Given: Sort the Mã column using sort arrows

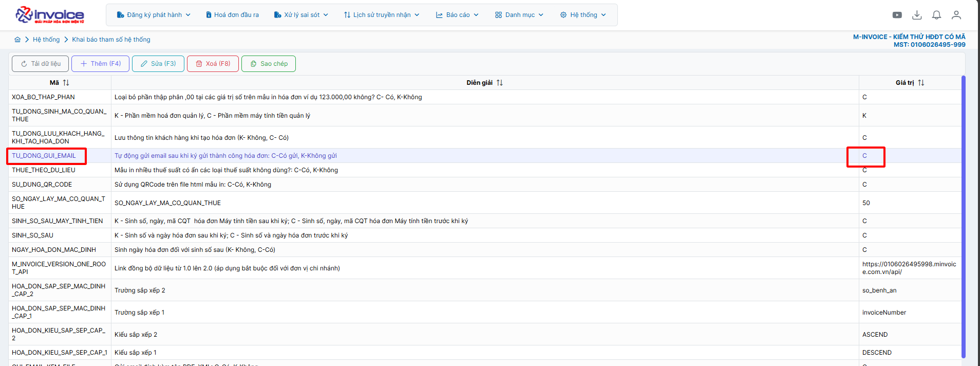Looking at the screenshot, I should [x=66, y=83].
